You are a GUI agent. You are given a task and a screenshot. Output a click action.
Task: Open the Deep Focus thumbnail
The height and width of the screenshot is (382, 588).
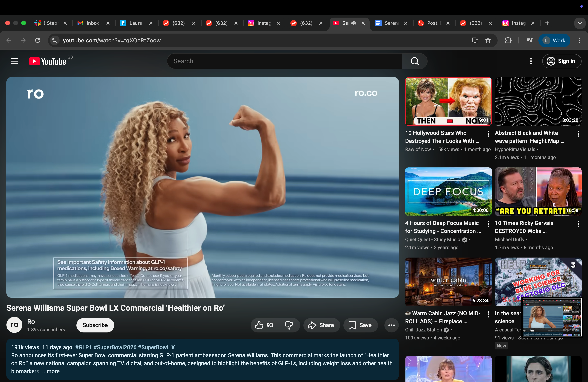448,191
